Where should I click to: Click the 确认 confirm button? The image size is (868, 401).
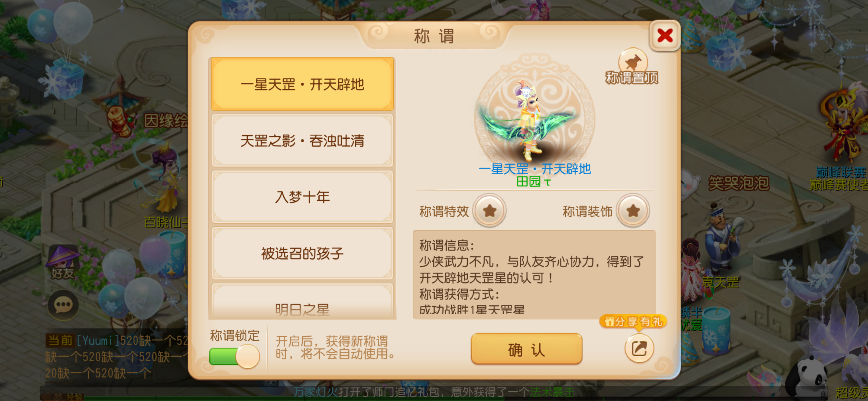(526, 349)
